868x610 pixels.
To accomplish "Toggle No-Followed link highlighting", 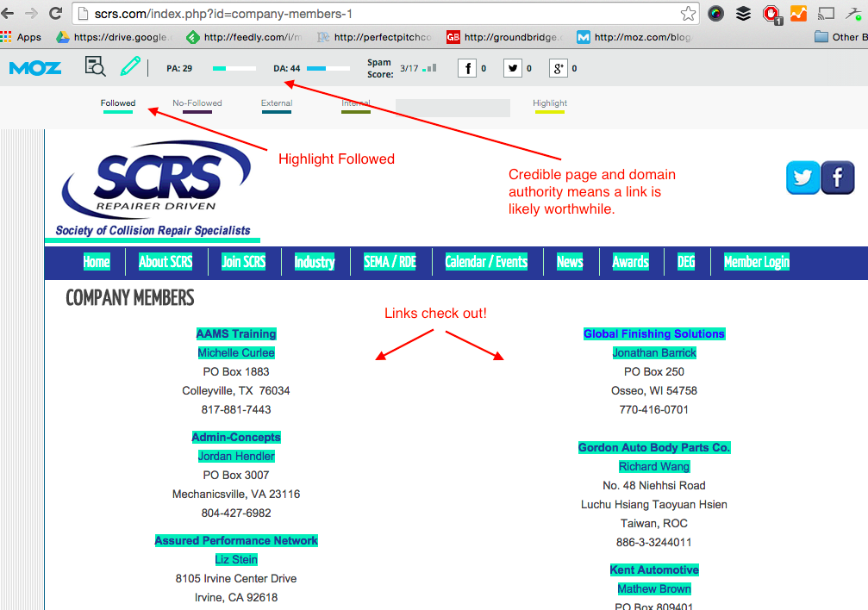I will click(197, 105).
